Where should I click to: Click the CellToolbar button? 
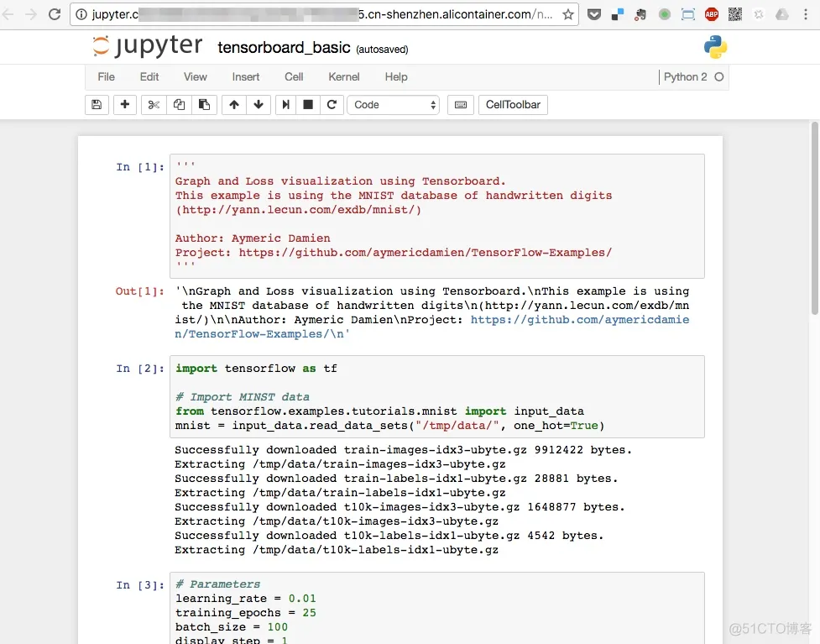pos(513,105)
